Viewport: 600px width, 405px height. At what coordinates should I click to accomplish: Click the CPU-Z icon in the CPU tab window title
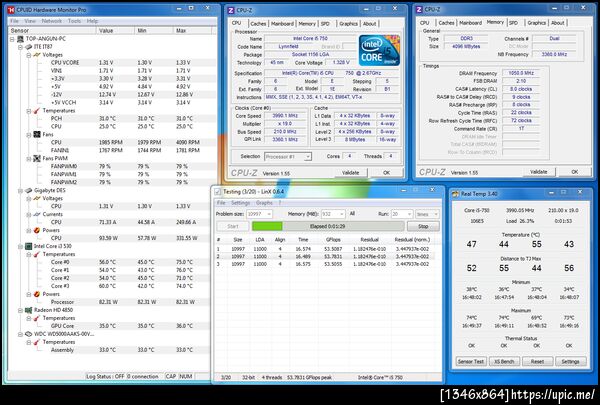point(231,10)
